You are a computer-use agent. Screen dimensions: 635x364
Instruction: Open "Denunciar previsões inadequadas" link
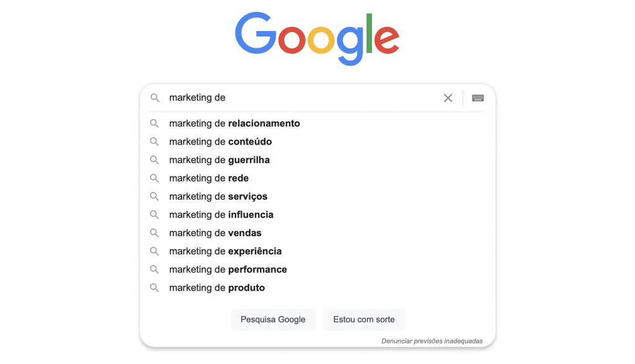point(432,341)
